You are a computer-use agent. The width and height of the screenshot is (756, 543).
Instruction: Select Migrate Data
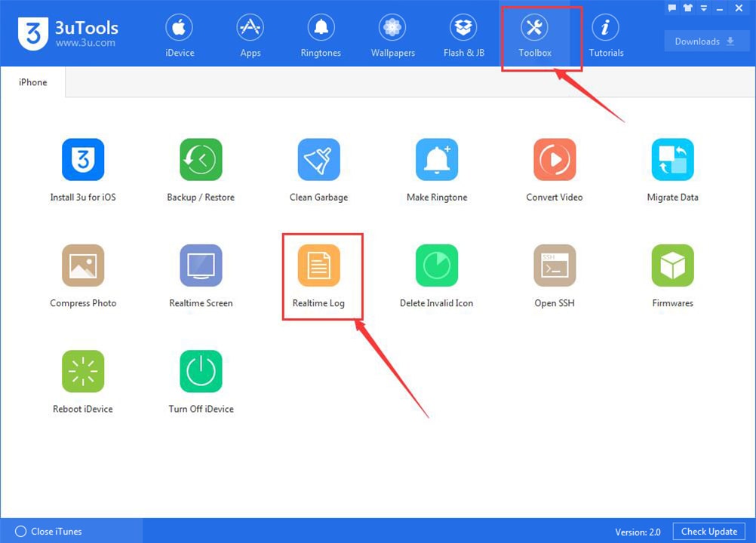pos(671,167)
